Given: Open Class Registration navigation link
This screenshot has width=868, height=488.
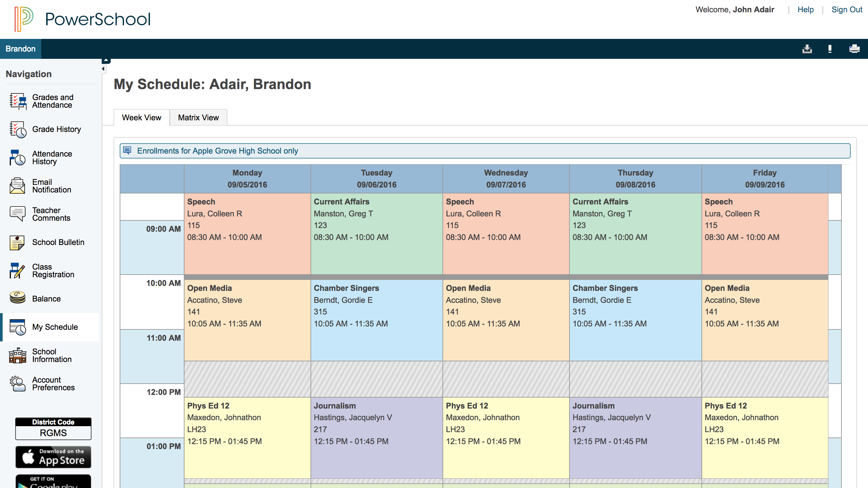Looking at the screenshot, I should point(53,271).
